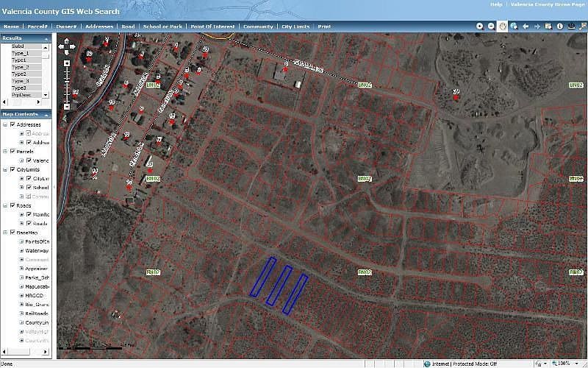Image resolution: width=588 pixels, height=368 pixels.
Task: Click the zoom slider plus button
Action: [67, 63]
